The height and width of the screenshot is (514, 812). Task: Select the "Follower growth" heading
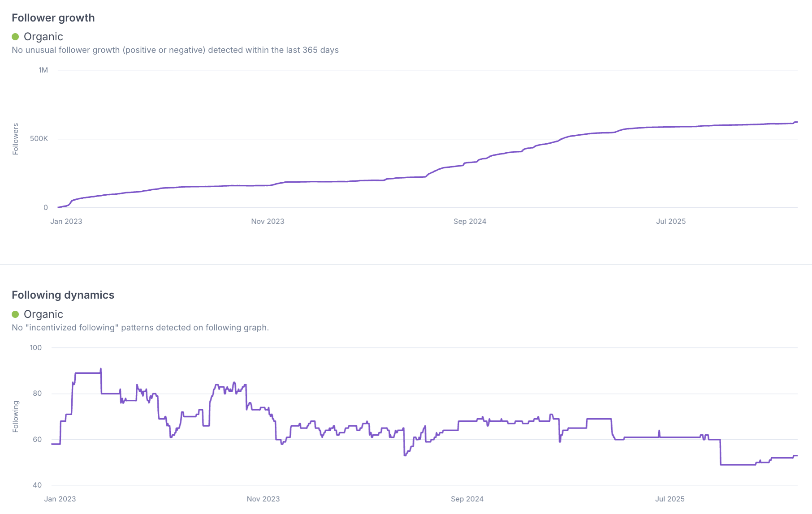(x=53, y=18)
